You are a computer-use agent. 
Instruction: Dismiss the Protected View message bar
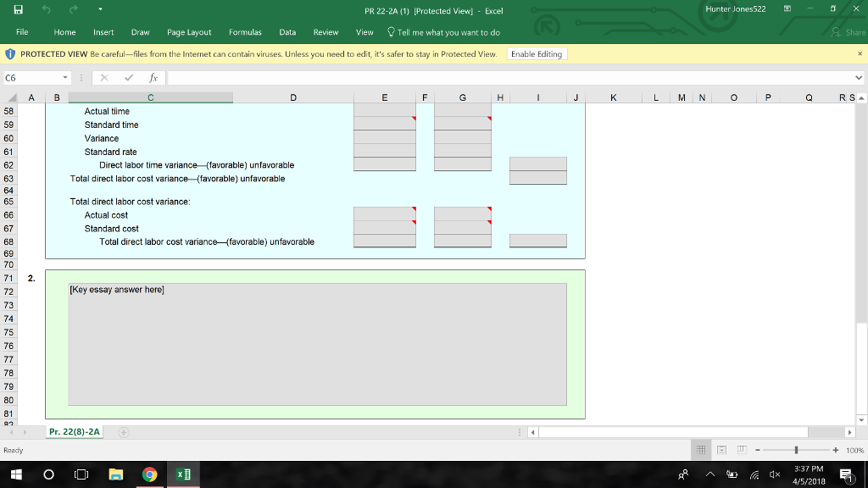click(x=860, y=53)
